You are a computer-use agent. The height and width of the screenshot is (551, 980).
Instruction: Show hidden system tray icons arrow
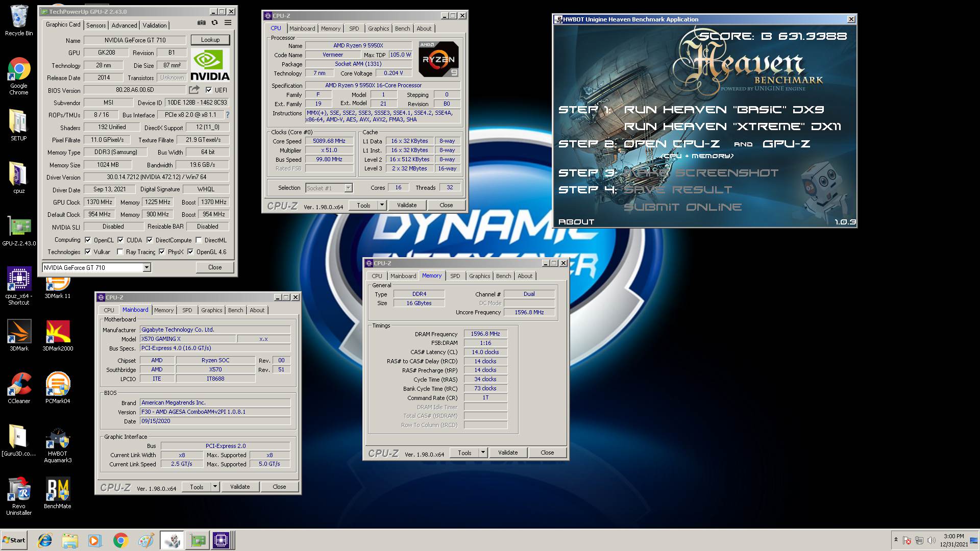[x=896, y=540]
